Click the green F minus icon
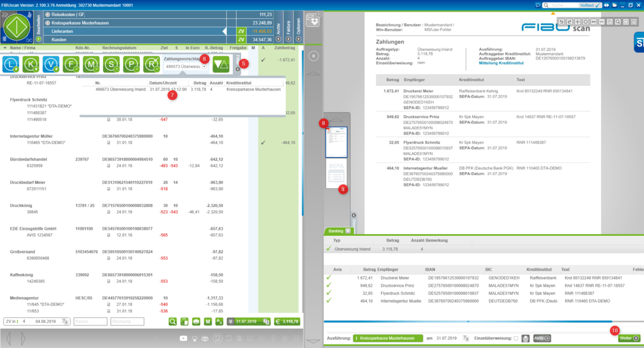This screenshot has height=348, width=644. (x=71, y=64)
